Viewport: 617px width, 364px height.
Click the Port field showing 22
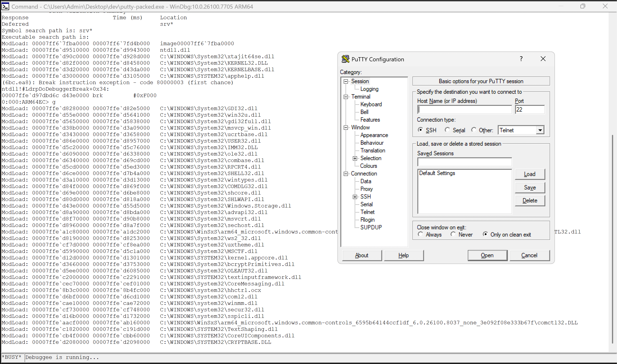[x=530, y=109]
